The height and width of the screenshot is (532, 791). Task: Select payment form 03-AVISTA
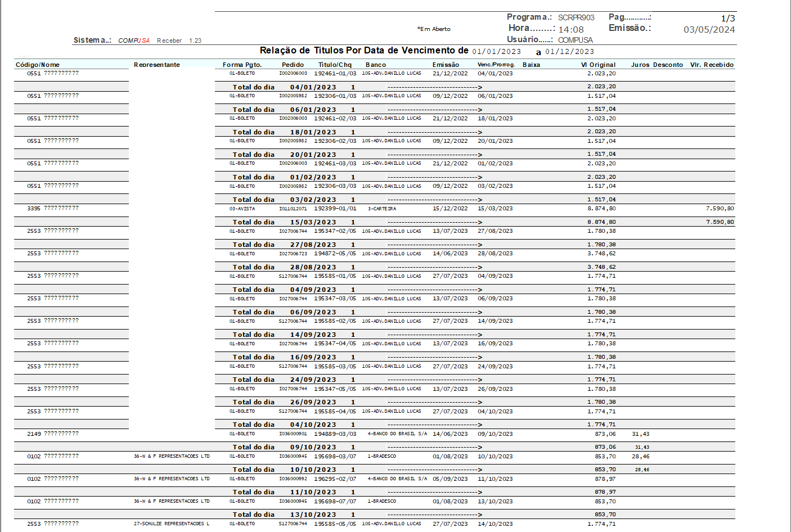pos(242,209)
